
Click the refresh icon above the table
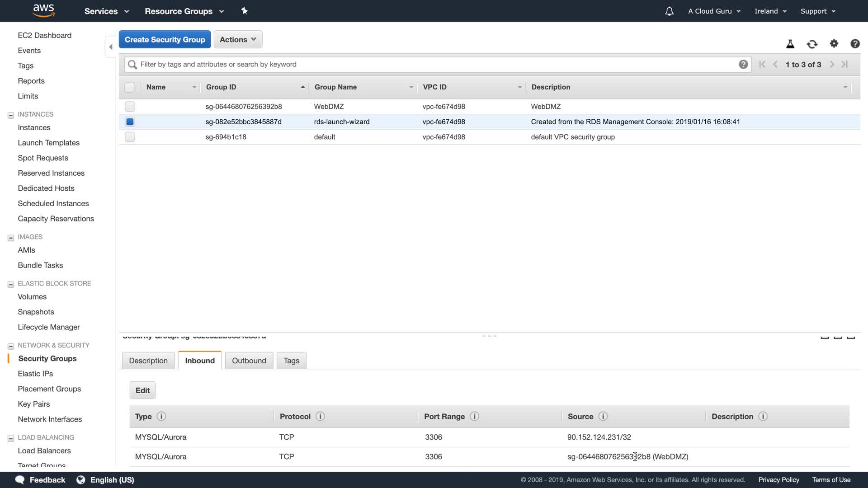[812, 44]
